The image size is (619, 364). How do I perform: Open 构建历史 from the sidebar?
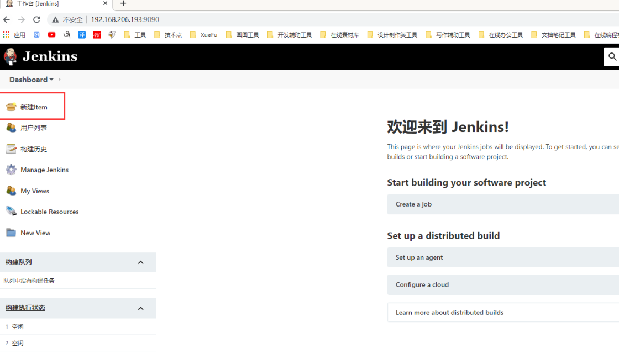click(x=34, y=149)
